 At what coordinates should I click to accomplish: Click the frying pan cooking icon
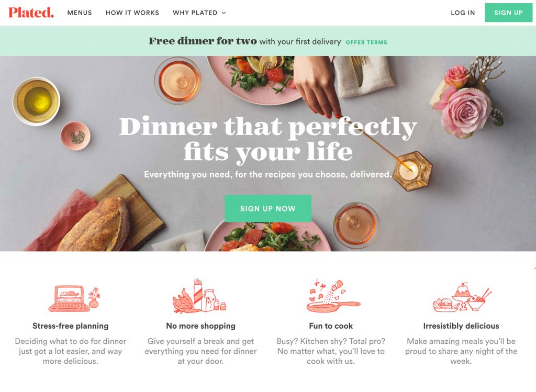tap(333, 296)
